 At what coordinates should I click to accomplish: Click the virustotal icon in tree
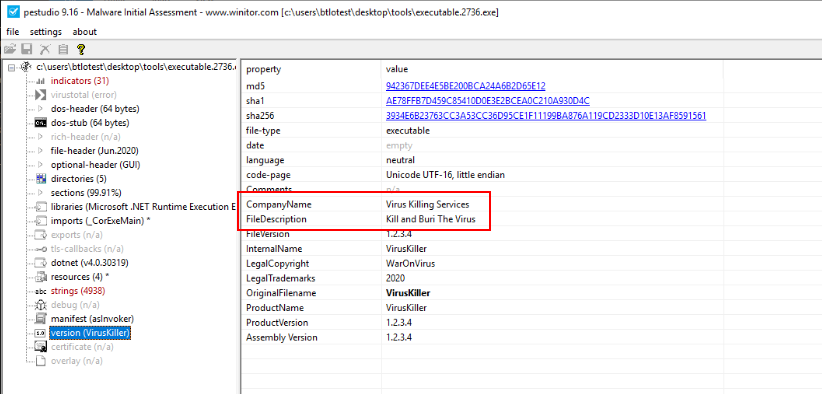coord(40,95)
